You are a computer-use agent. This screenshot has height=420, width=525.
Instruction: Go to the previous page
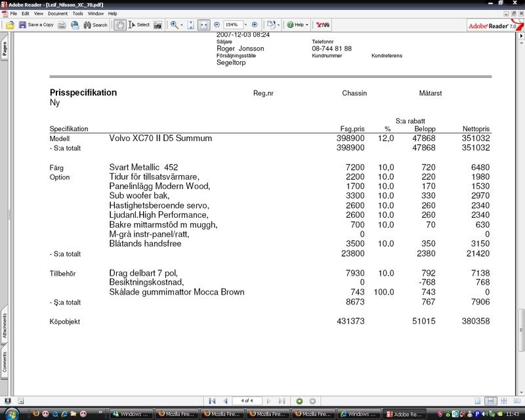pyautogui.click(x=225, y=401)
